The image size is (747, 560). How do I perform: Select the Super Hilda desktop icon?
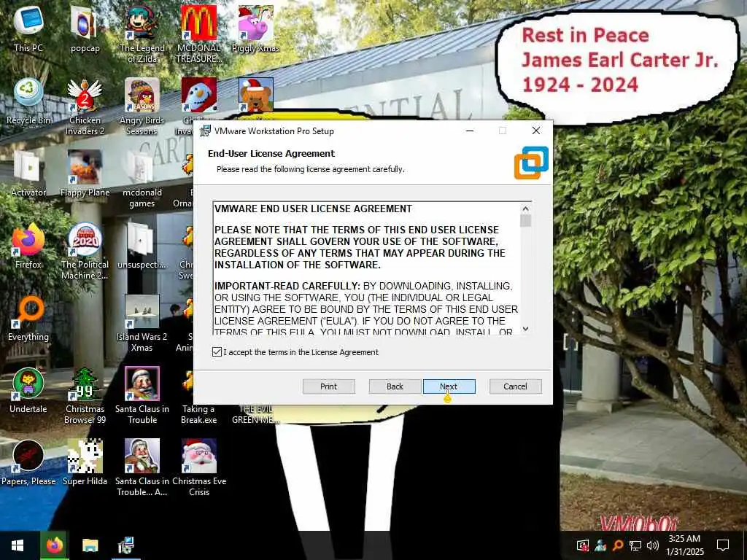pyautogui.click(x=85, y=462)
